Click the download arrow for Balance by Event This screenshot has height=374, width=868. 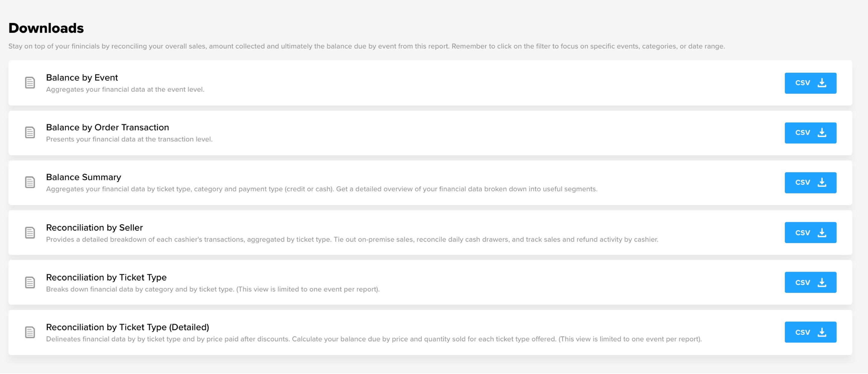tap(822, 83)
